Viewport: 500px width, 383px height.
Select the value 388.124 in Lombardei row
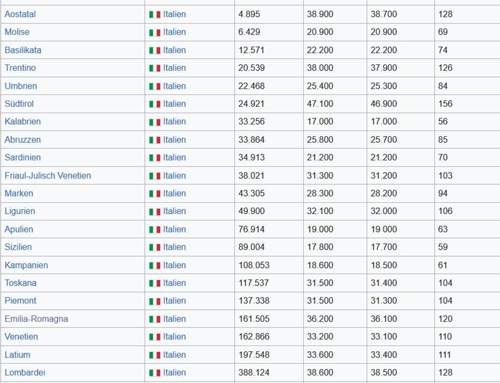(254, 372)
